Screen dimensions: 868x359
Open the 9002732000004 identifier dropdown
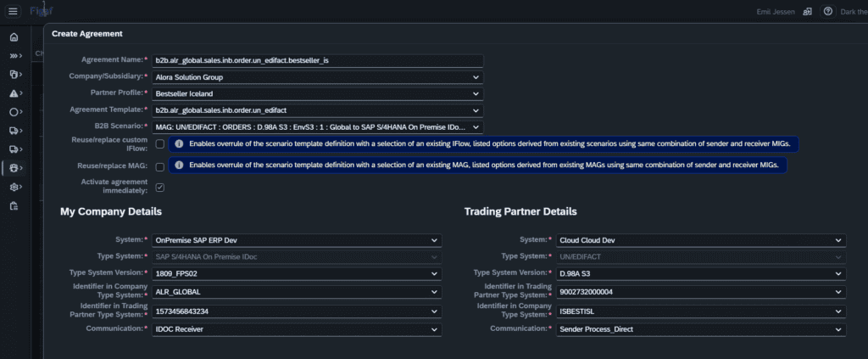[x=701, y=292]
